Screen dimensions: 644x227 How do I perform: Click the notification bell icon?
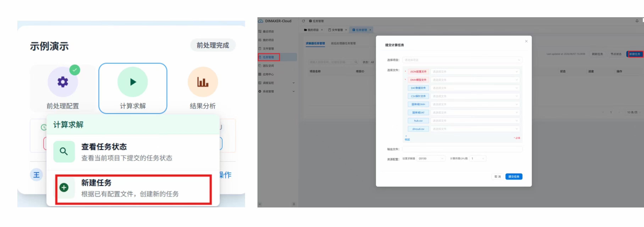coord(637,21)
